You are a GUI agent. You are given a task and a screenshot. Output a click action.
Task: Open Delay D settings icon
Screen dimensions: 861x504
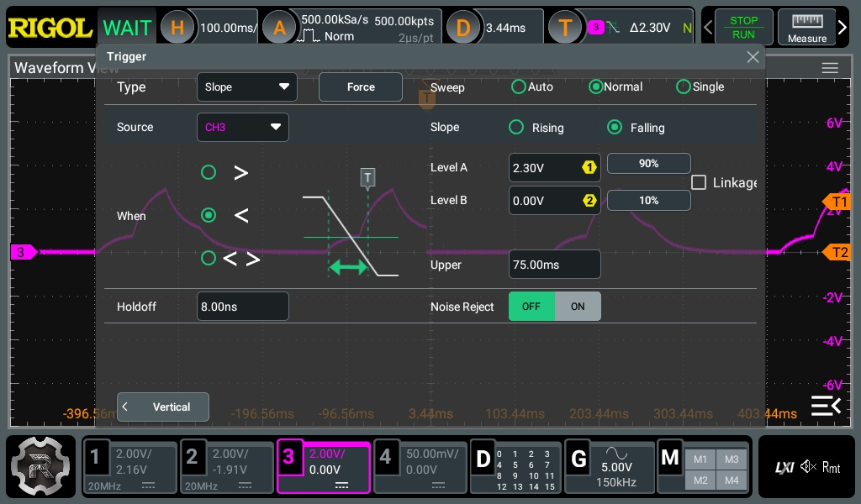tap(462, 28)
